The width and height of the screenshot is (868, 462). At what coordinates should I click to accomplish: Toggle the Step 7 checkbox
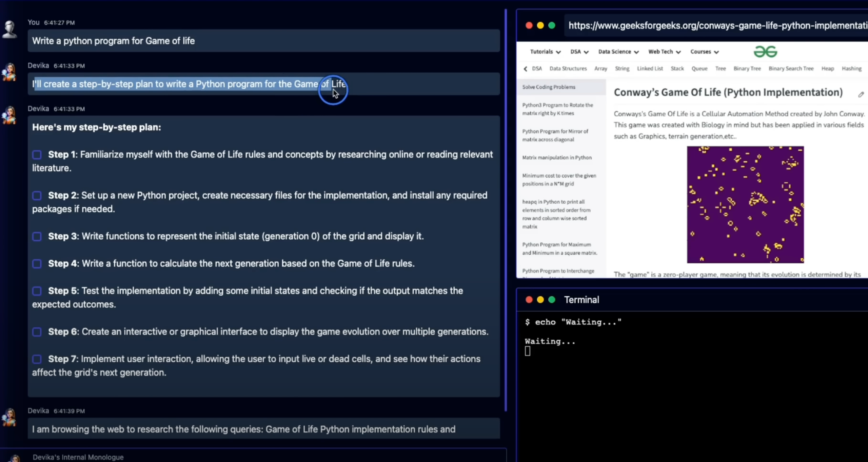coord(37,359)
